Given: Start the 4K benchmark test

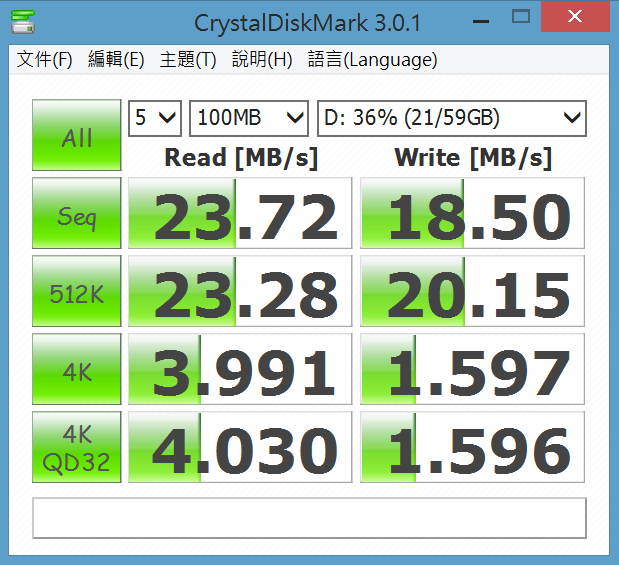Looking at the screenshot, I should (x=77, y=369).
